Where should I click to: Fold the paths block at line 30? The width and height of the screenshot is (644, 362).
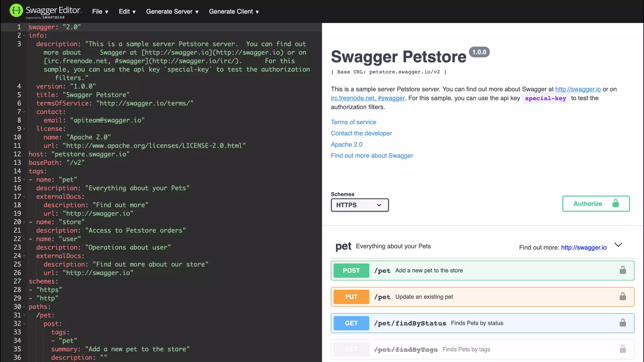[x=24, y=307]
